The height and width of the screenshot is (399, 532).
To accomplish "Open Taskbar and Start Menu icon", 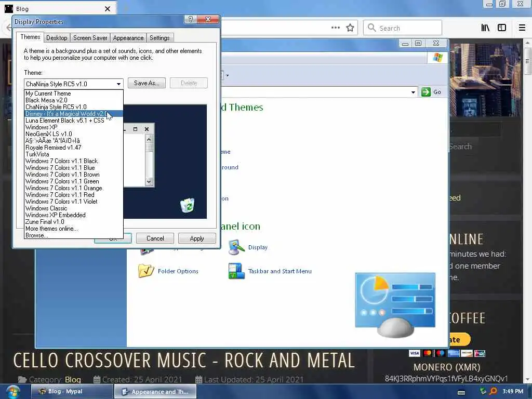I will click(236, 271).
